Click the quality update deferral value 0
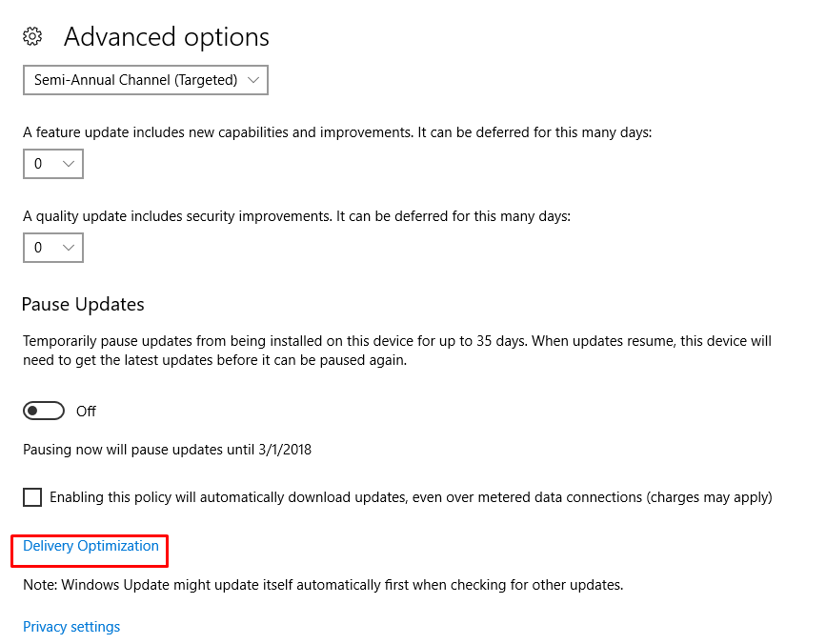827x644 pixels. click(x=38, y=248)
